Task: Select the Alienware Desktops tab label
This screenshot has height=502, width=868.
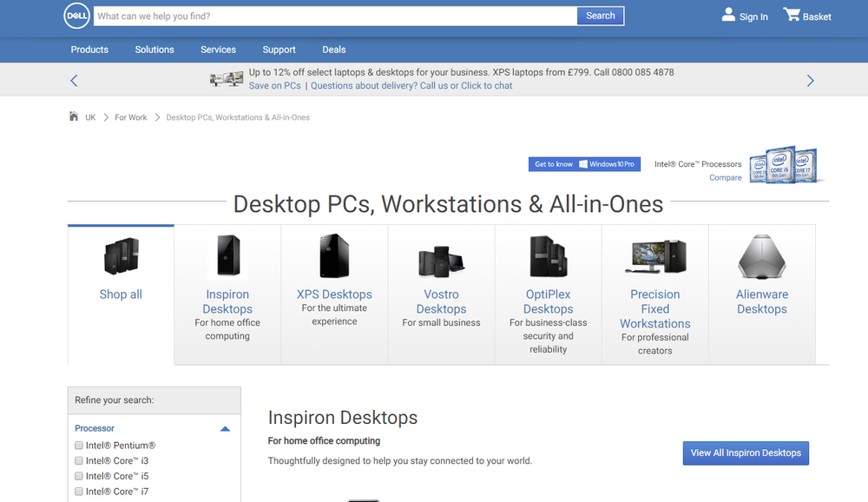Action: click(762, 301)
